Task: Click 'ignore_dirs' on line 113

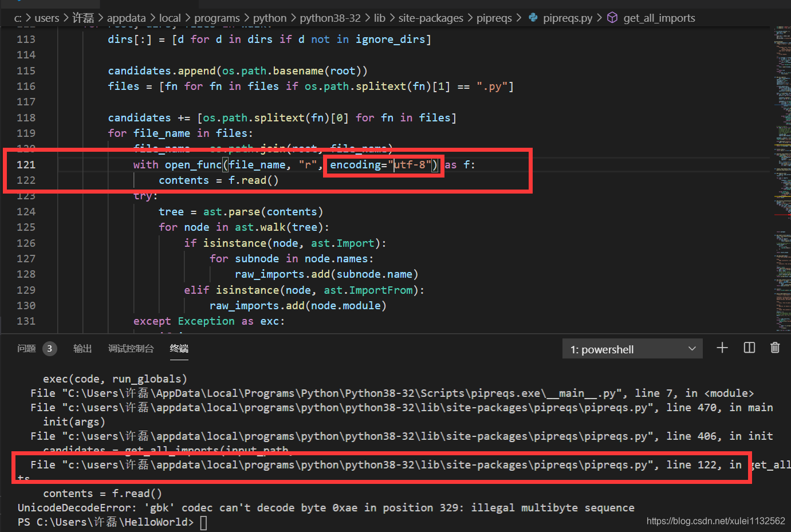Action: coord(390,40)
